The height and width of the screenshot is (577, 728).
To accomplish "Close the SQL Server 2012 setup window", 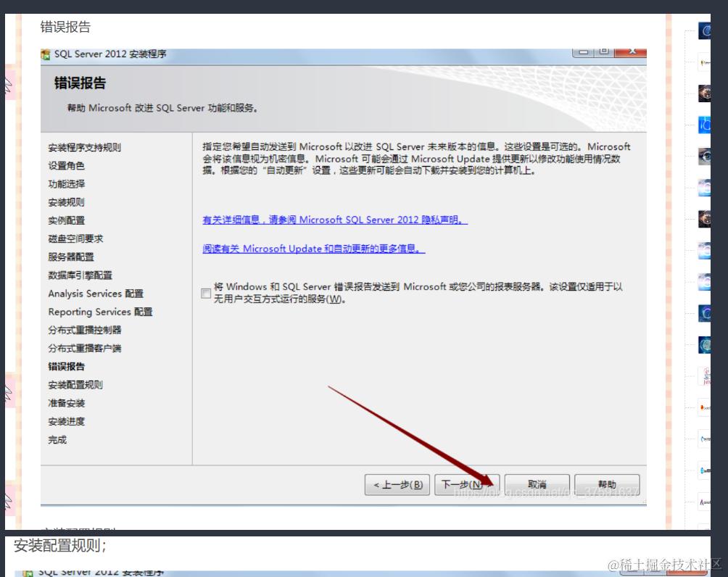I will (x=631, y=51).
